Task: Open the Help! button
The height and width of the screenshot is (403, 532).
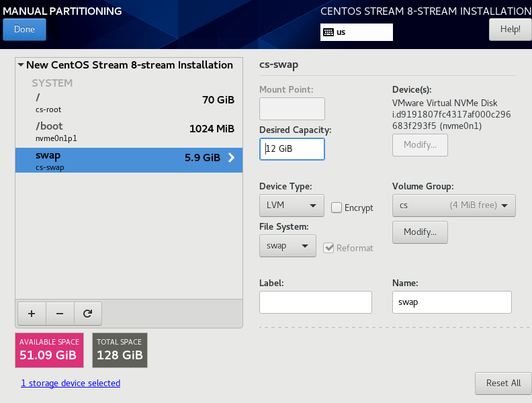Action: [x=511, y=30]
